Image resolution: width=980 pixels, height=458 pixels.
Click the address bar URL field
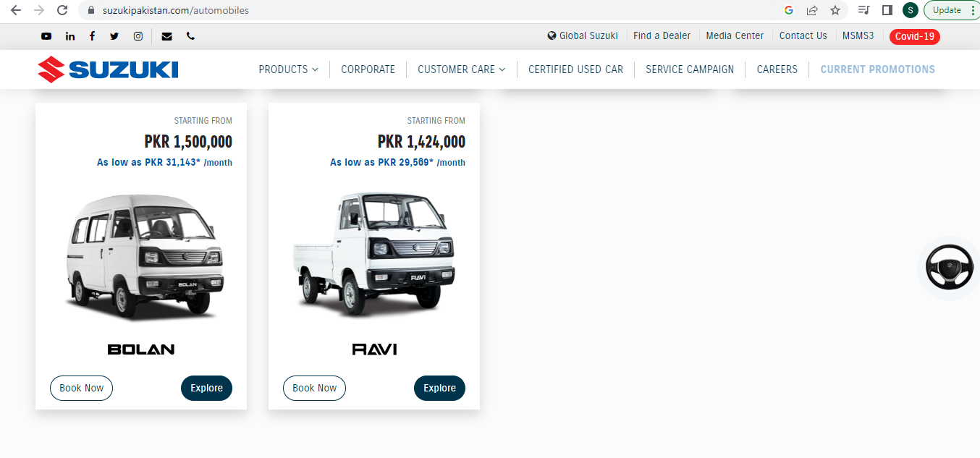pyautogui.click(x=427, y=10)
